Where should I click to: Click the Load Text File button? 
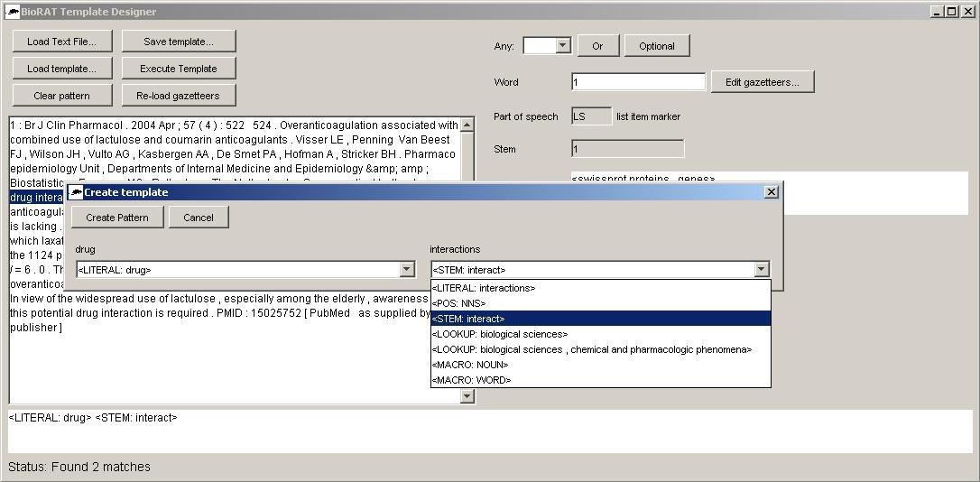pos(61,42)
